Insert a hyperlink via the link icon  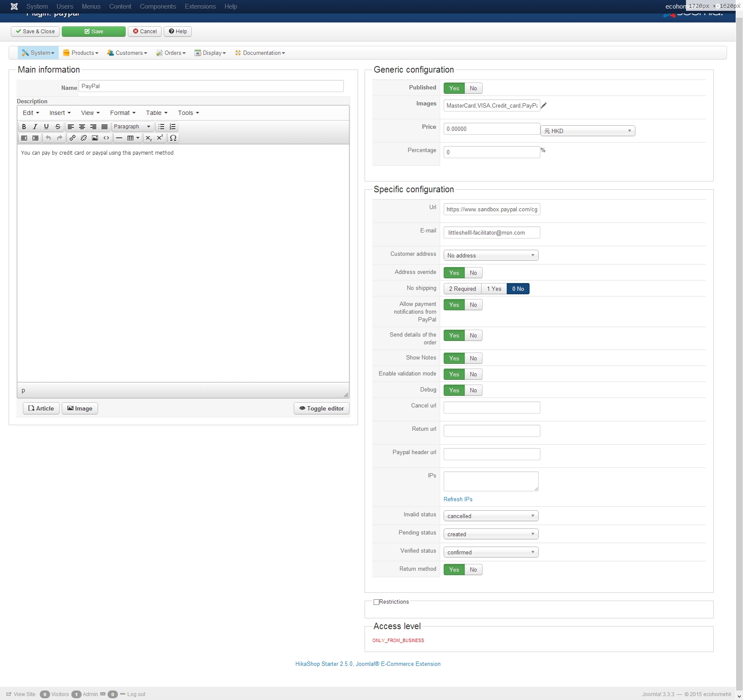click(x=73, y=138)
